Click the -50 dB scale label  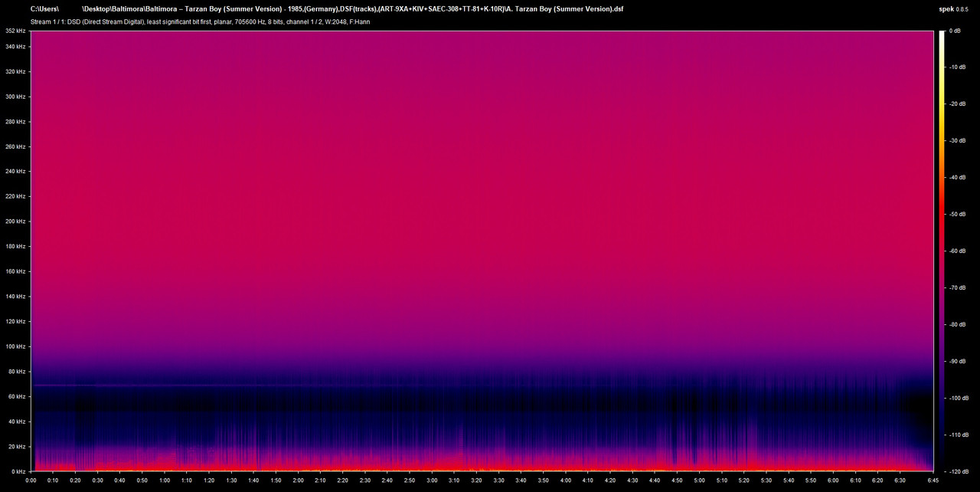click(957, 215)
